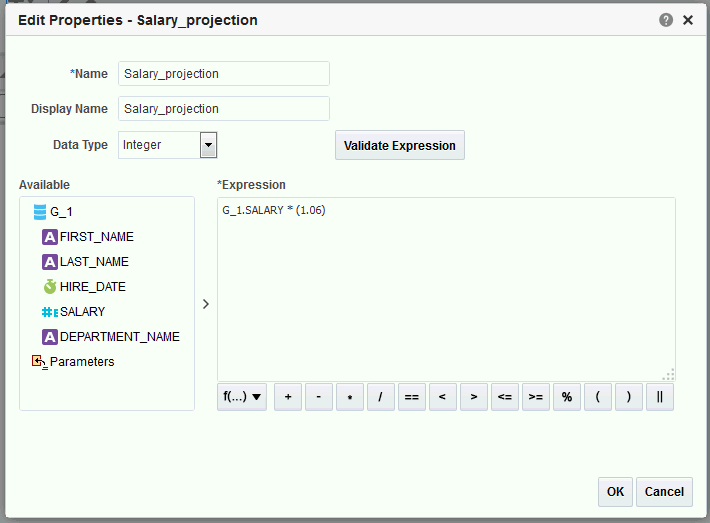Move selected element to expression with arrow
The width and height of the screenshot is (710, 523).
point(206,304)
